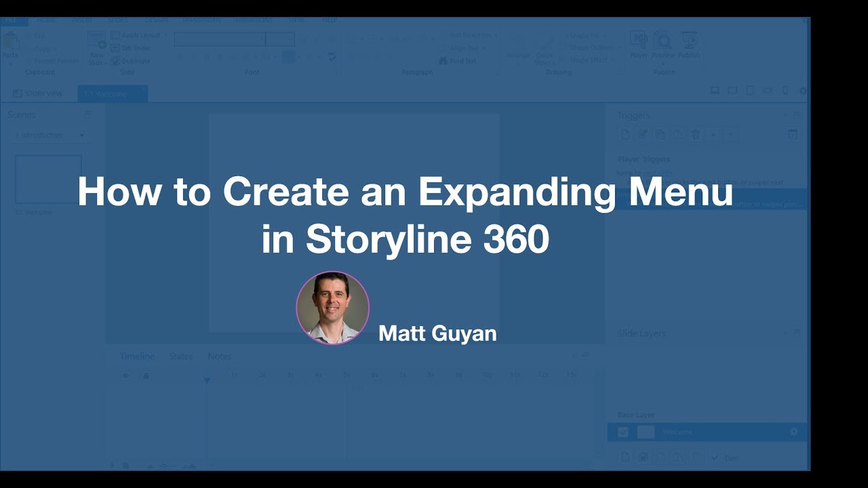The height and width of the screenshot is (488, 868).
Task: Open Manage variables icon in Triggers panel
Action: 792,135
